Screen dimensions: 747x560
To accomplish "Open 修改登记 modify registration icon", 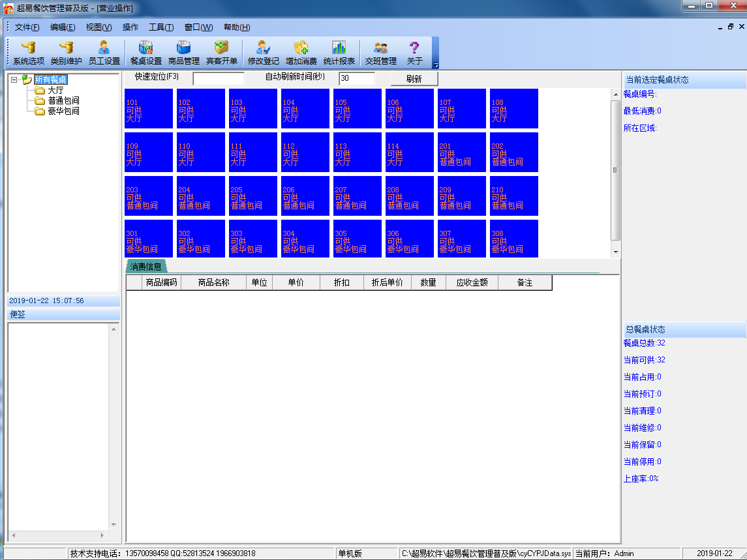I will coord(263,52).
